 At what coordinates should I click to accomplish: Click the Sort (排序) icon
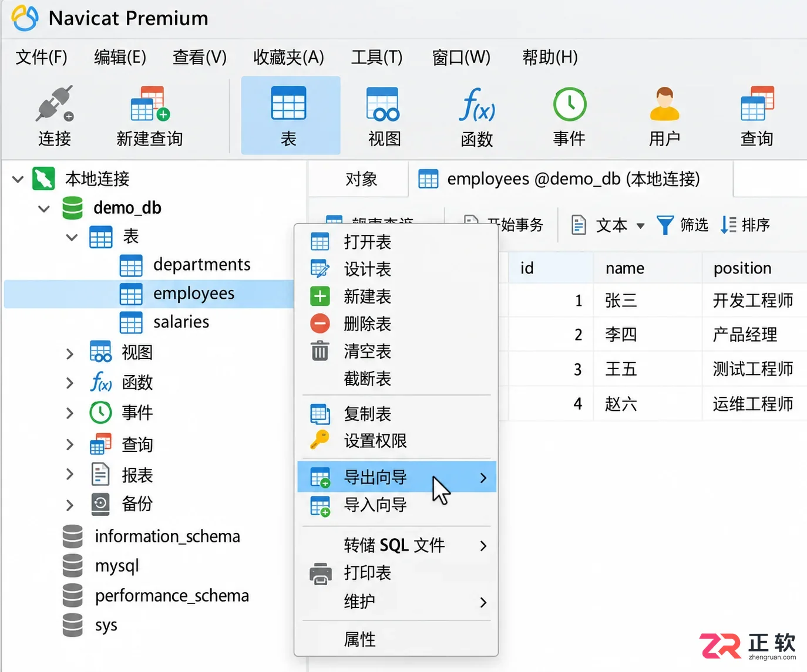(x=728, y=225)
